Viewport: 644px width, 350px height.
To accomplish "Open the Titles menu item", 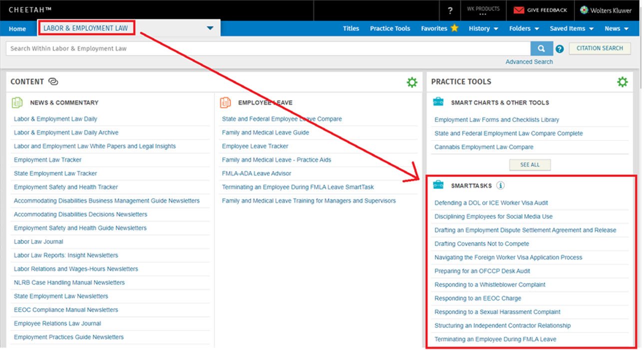I will [351, 28].
